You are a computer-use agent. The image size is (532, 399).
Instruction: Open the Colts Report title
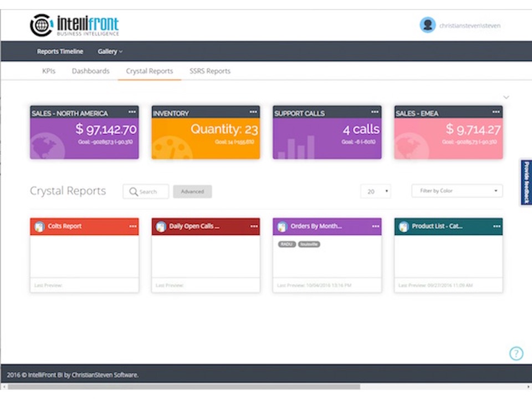[64, 226]
